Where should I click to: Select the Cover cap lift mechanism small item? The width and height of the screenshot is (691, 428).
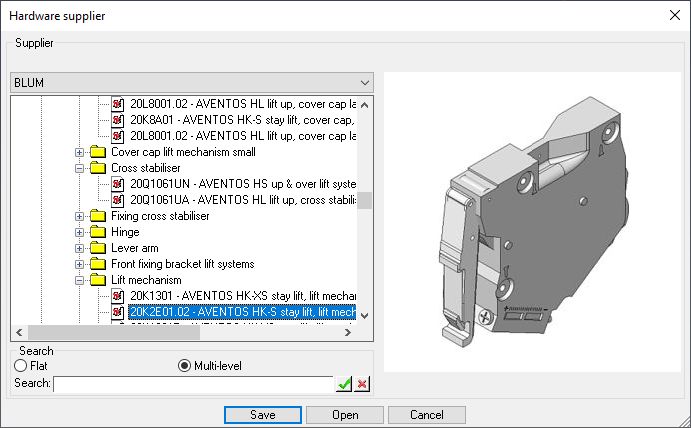click(183, 152)
